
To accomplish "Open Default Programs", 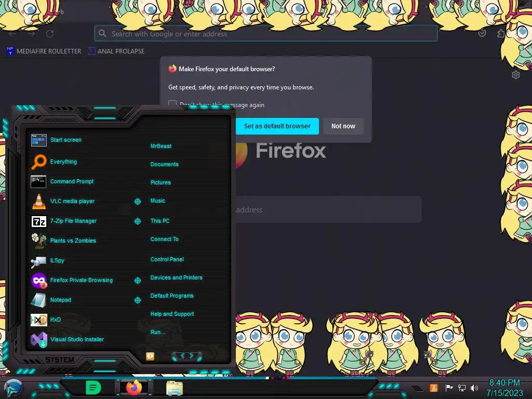I will pos(172,296).
